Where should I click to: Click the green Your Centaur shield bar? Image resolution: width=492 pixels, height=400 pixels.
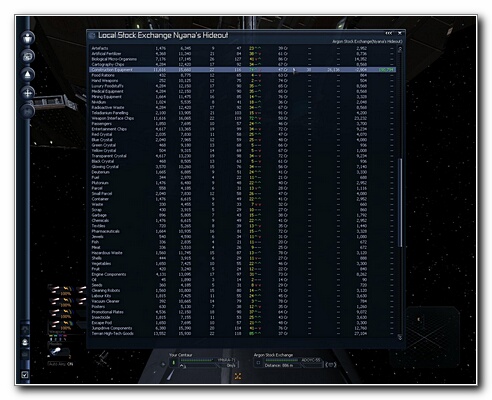(x=196, y=360)
